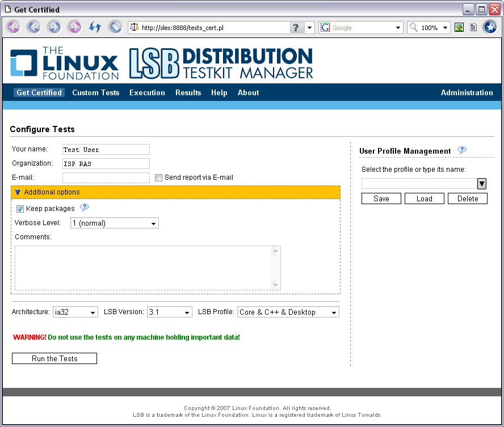Click the Copyright 2007 Linux Foundation line
The width and height of the screenshot is (504, 427).
[x=257, y=408]
